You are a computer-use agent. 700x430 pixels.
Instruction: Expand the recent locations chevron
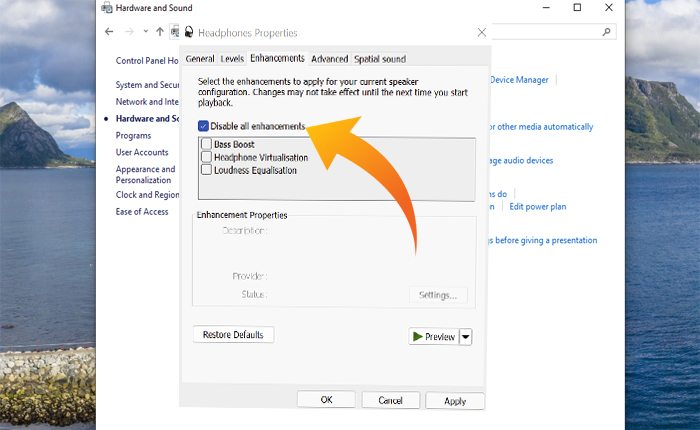coord(146,32)
